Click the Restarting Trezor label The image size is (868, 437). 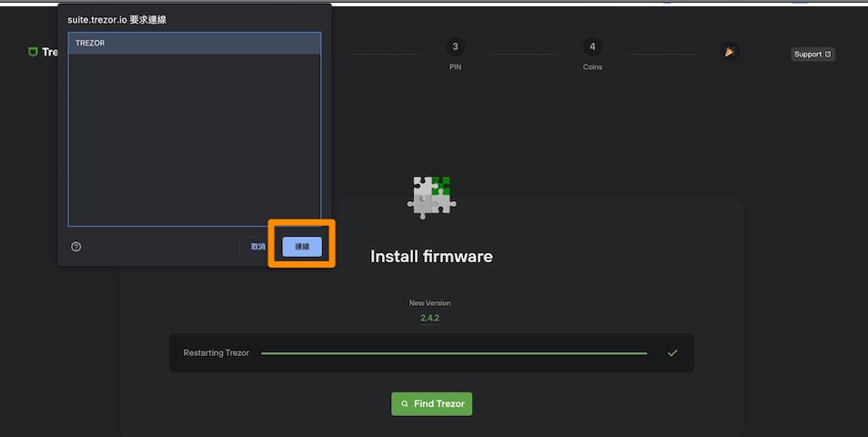click(217, 353)
